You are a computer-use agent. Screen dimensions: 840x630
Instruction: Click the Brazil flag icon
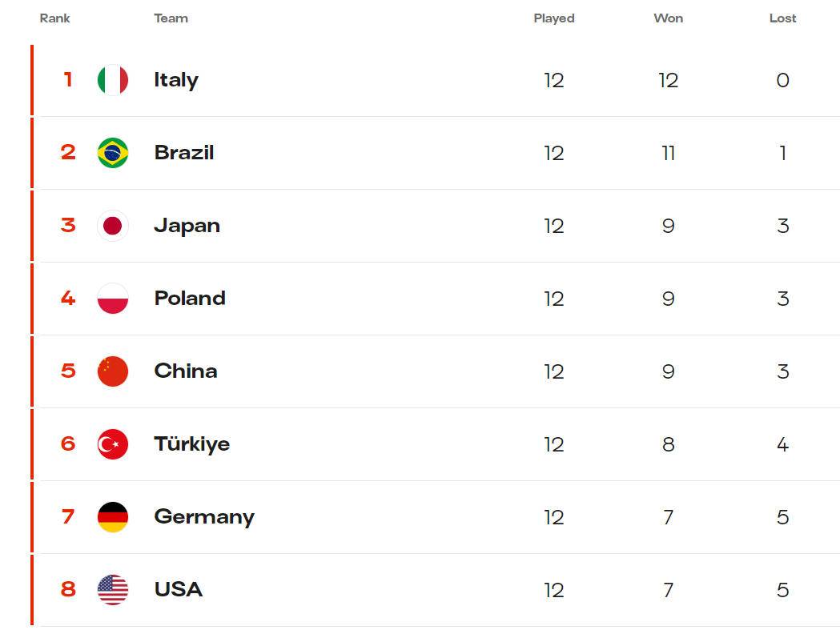click(112, 153)
